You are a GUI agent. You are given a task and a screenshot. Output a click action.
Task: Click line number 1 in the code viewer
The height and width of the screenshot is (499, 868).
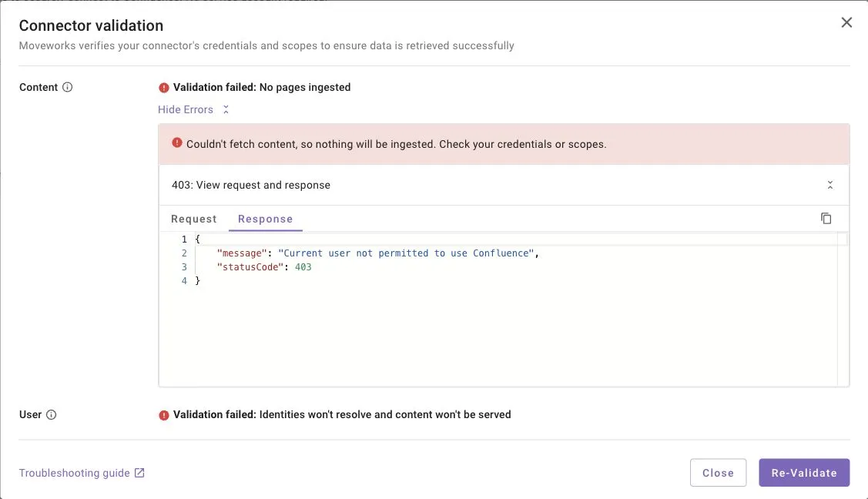(x=184, y=239)
